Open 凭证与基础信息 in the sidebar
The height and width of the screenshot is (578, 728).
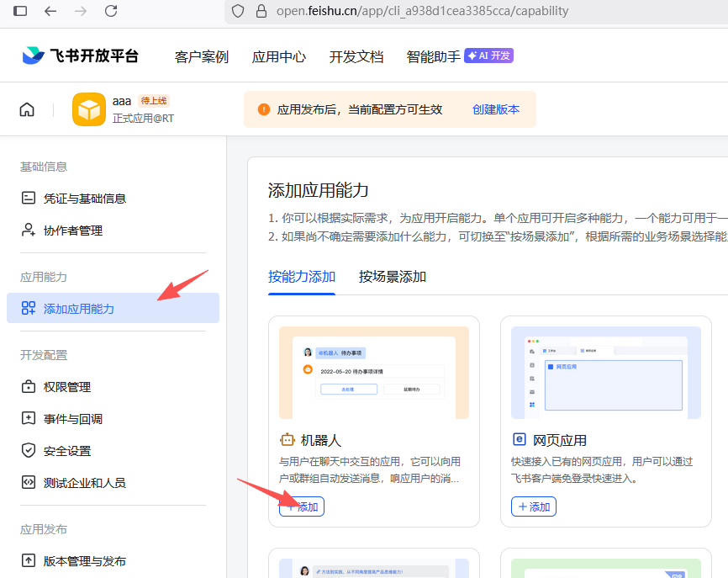[84, 199]
